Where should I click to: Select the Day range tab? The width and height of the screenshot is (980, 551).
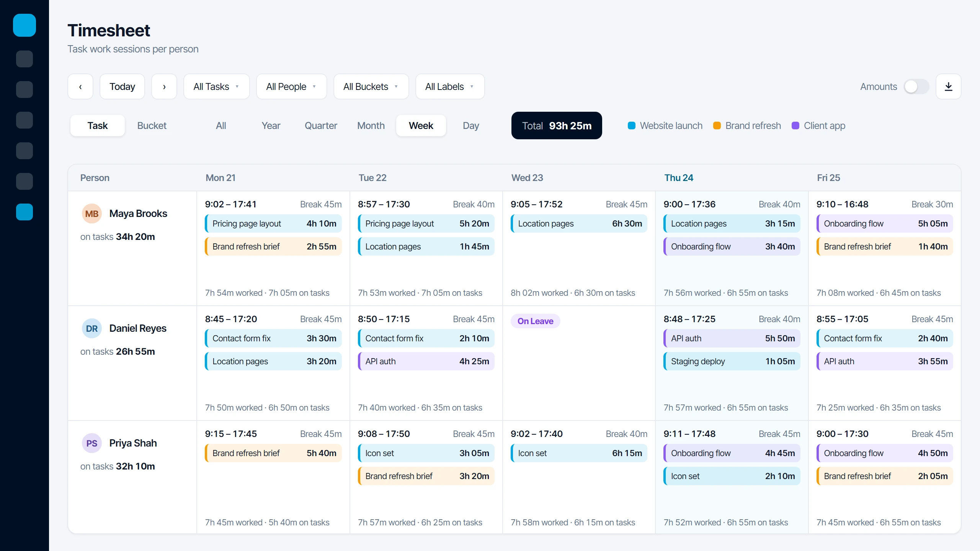pyautogui.click(x=471, y=126)
